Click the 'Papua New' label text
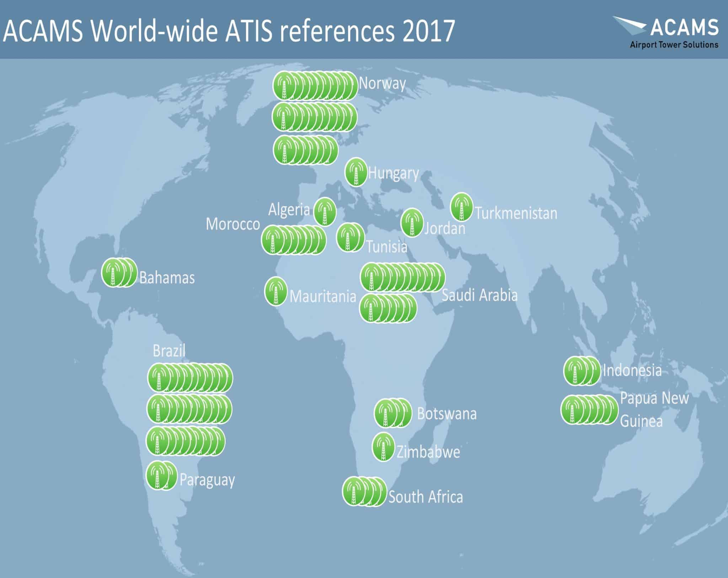Image resolution: width=728 pixels, height=578 pixels. pyautogui.click(x=654, y=399)
